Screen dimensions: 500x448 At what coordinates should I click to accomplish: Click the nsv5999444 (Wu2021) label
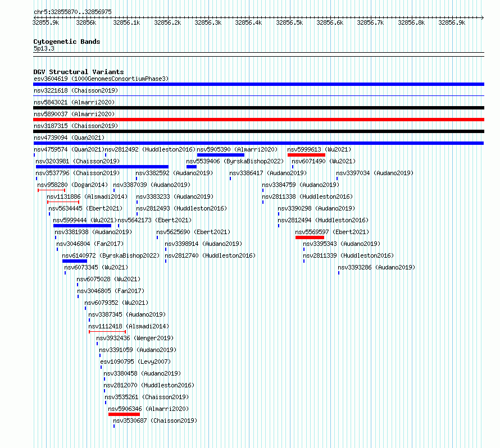[x=85, y=220]
